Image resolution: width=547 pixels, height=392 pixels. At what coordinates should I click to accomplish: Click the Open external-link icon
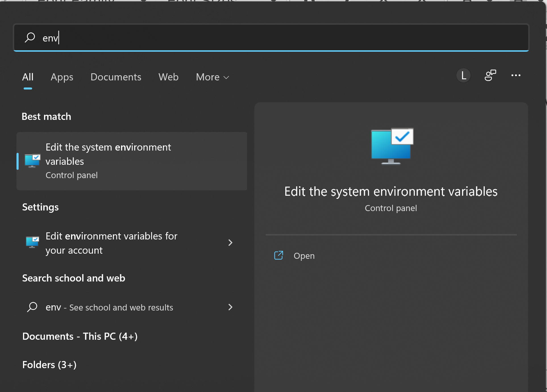[x=278, y=255]
